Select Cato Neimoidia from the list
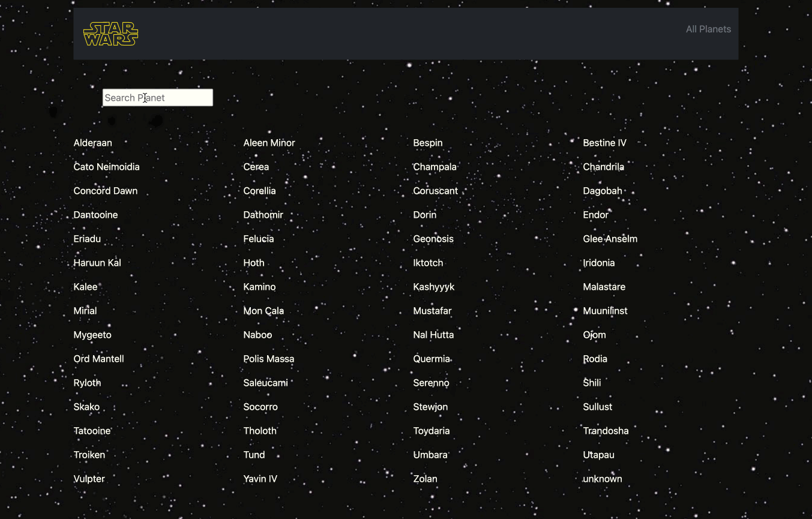The width and height of the screenshot is (812, 519). 106,167
